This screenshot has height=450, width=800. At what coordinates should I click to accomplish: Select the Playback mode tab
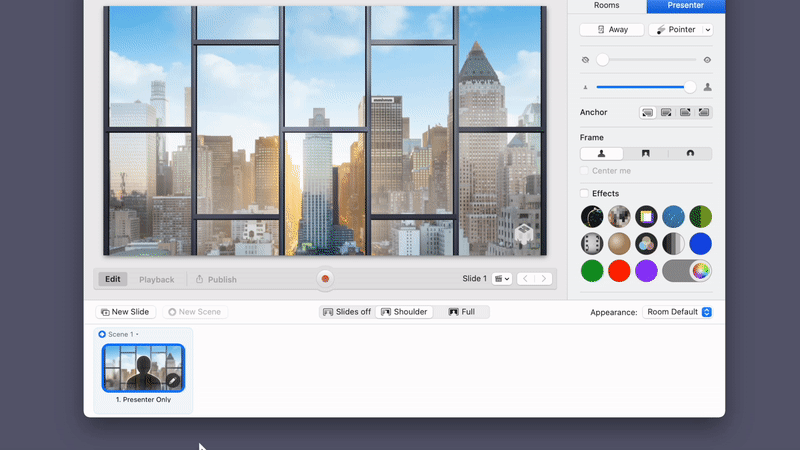coord(157,280)
